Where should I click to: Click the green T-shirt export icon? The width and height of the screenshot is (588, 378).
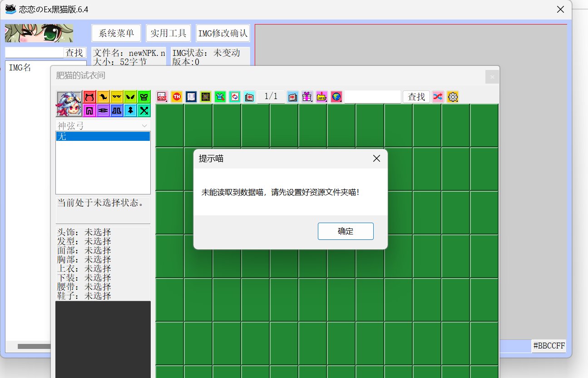click(220, 97)
